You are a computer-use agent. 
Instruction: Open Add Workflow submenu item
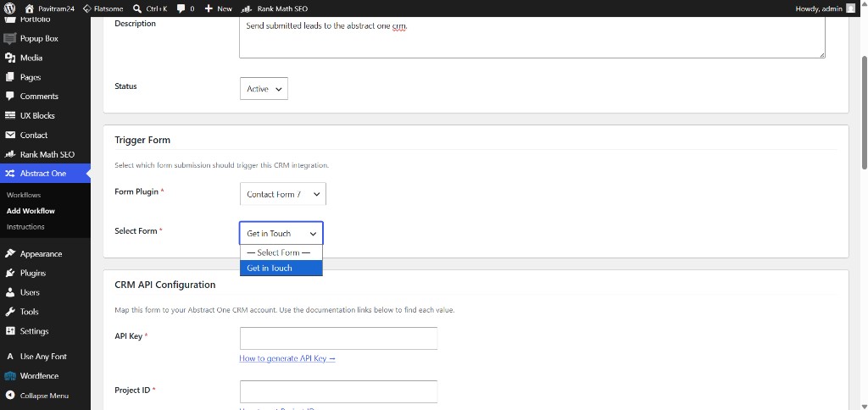(x=31, y=211)
